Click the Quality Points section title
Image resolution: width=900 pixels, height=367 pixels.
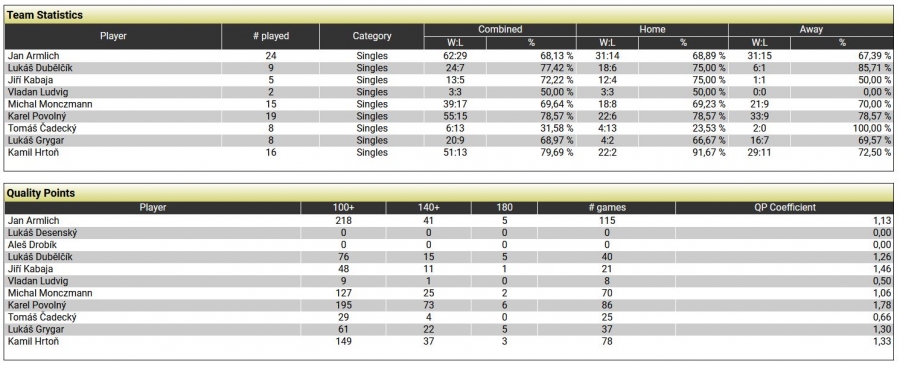41,194
